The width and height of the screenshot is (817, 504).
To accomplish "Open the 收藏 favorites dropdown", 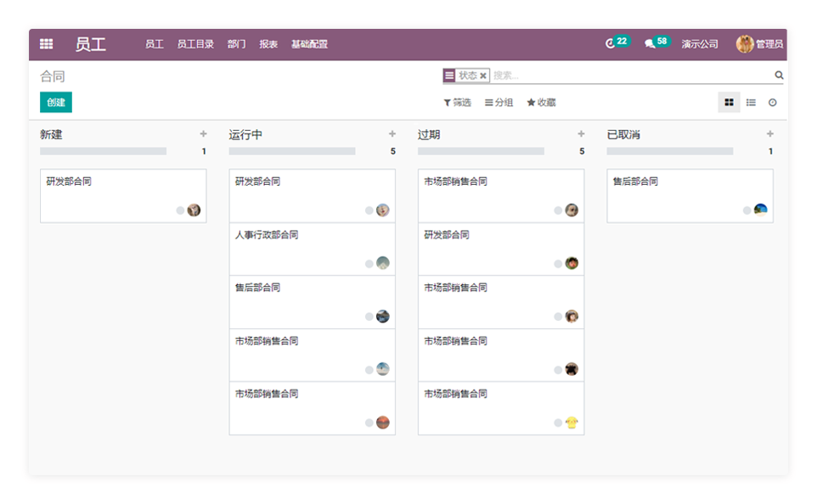I will 541,103.
